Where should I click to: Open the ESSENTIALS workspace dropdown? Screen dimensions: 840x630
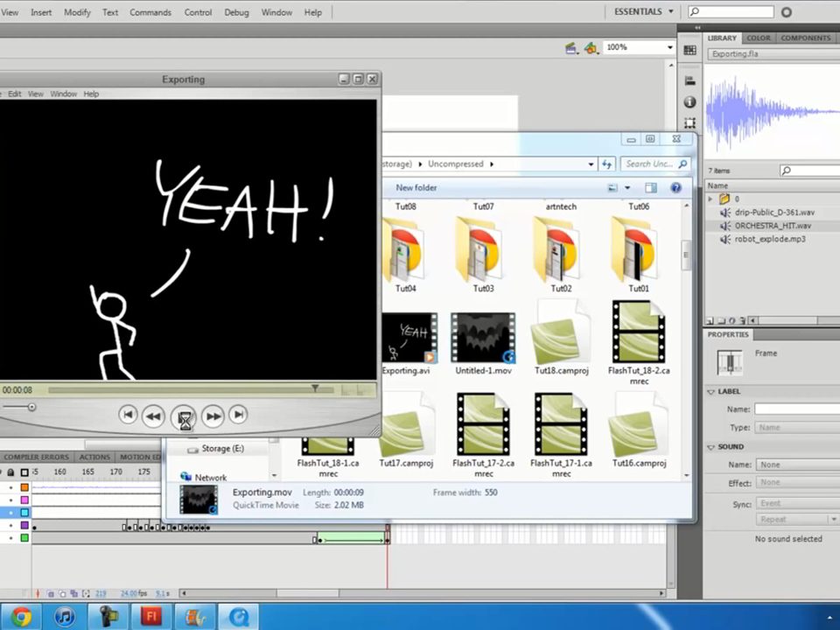tap(643, 11)
